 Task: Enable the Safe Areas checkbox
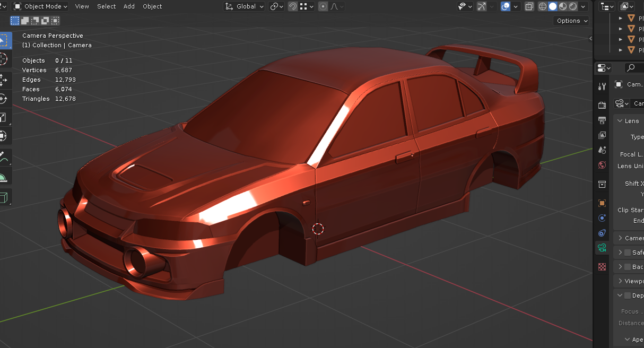tap(628, 253)
